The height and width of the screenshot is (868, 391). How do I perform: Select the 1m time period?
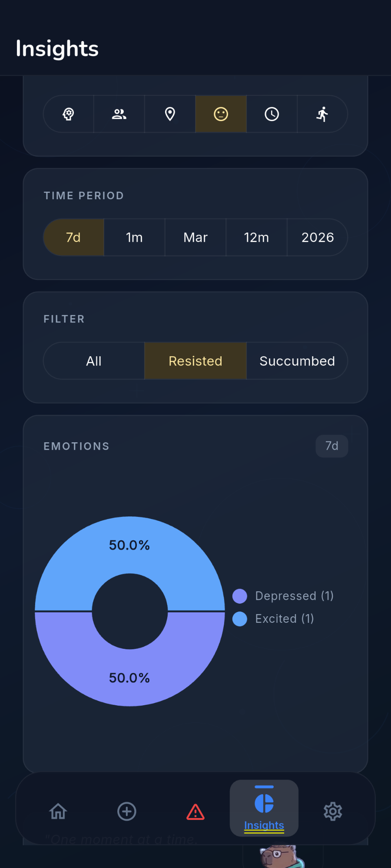[x=134, y=237]
